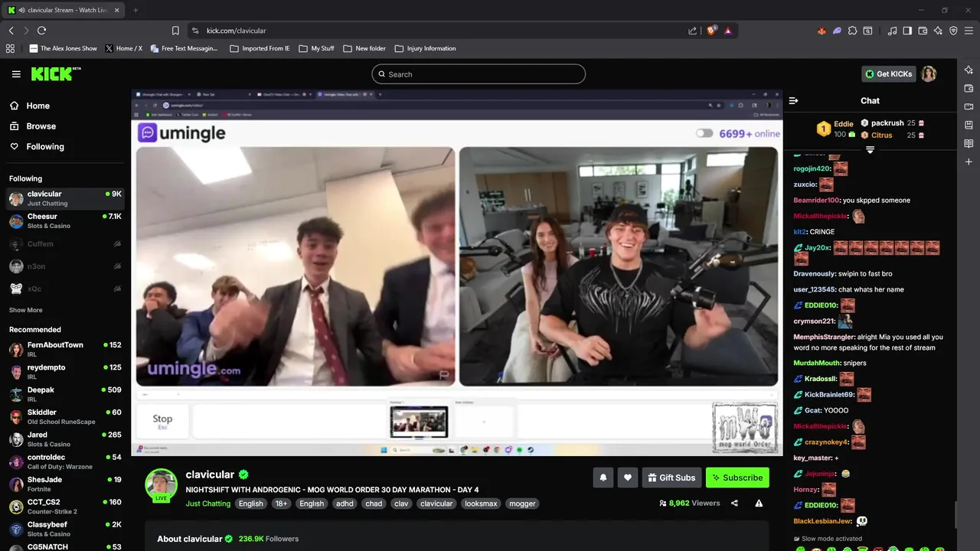Click the mogger tag
This screenshot has width=980, height=551.
tap(522, 504)
